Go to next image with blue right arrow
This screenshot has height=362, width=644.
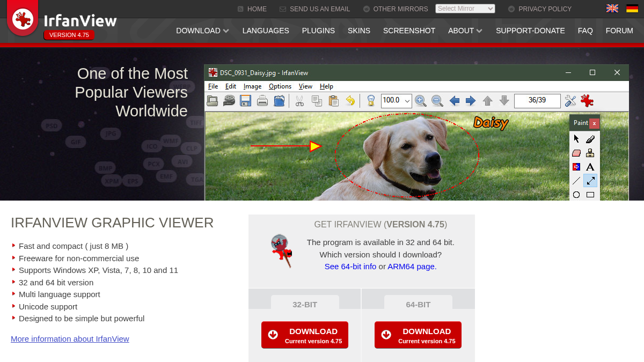[471, 100]
